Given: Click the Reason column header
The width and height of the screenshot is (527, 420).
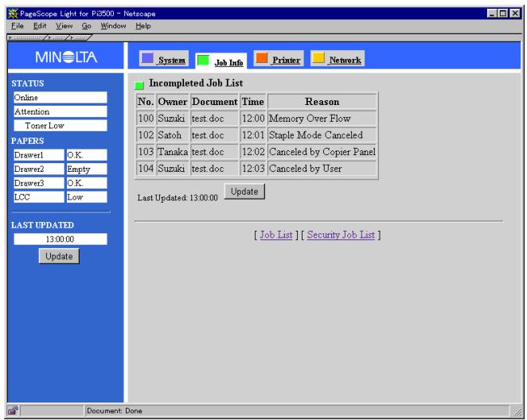Looking at the screenshot, I should (322, 102).
